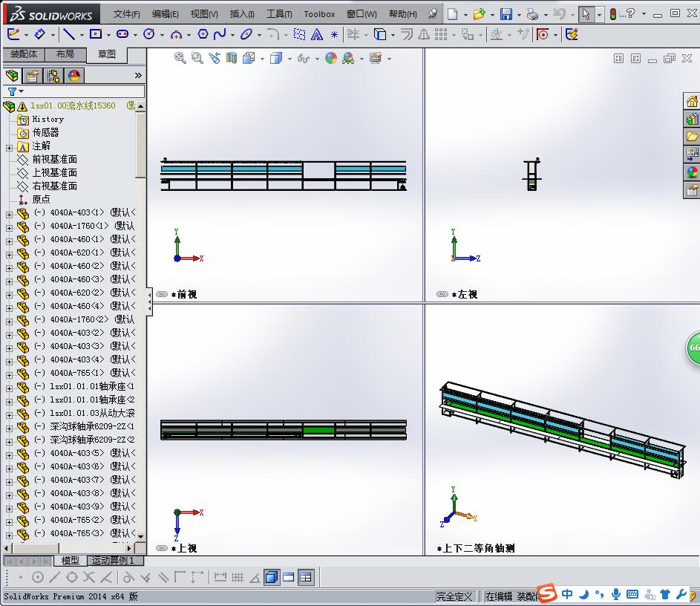Viewport: 700px width, 606px height.
Task: Toggle the view link icon in the 上视 viewport
Action: pos(162,548)
